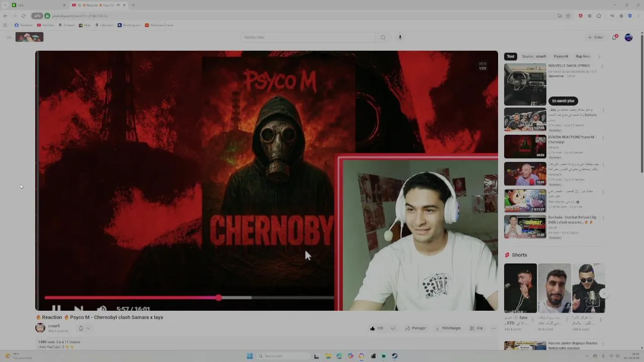Mute the video with the player speaker icon
Image resolution: width=644 pixels, height=362 pixels.
(101, 308)
